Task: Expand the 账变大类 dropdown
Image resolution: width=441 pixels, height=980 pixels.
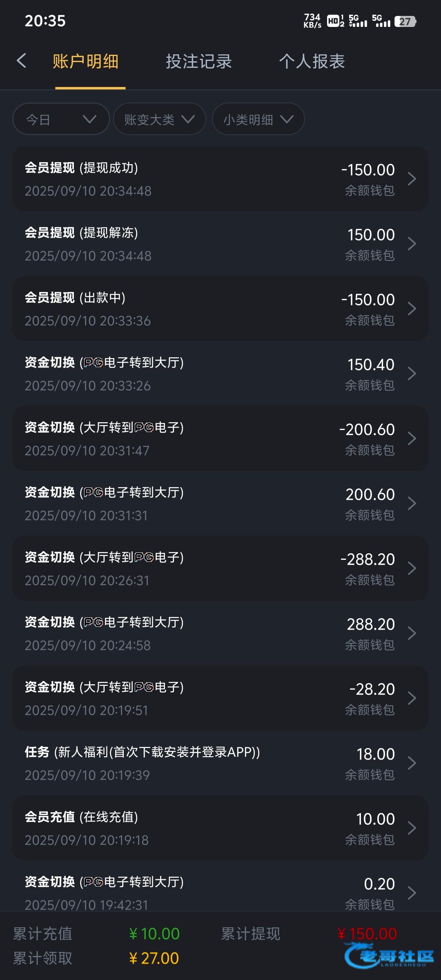Action: pyautogui.click(x=159, y=119)
